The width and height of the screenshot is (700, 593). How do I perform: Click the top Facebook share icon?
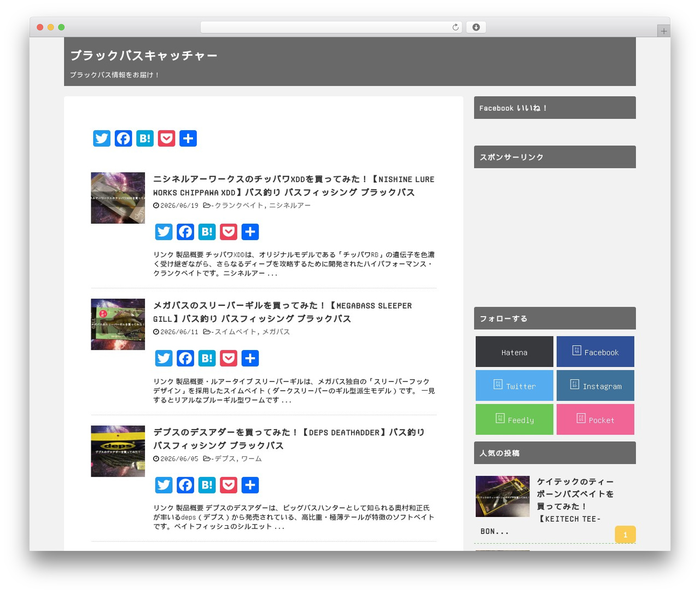124,138
